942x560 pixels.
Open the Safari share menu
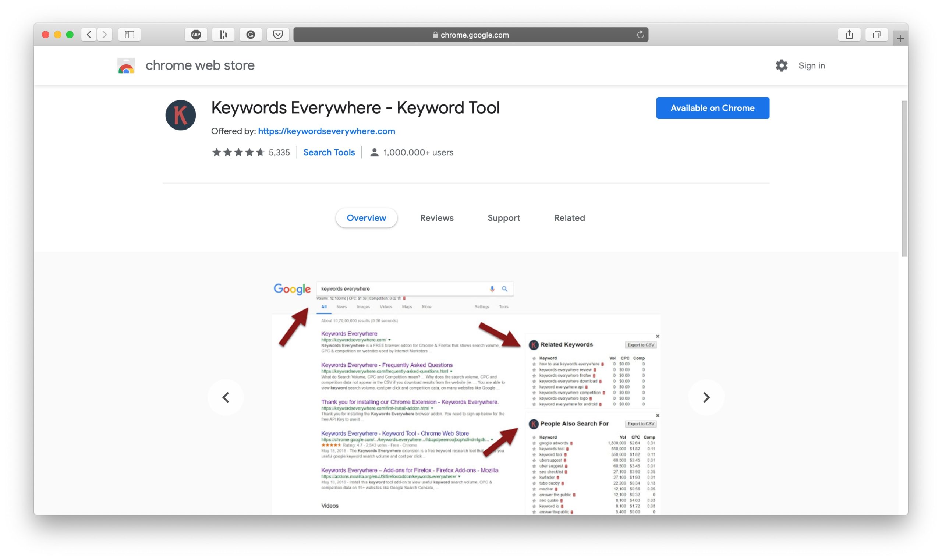point(849,35)
